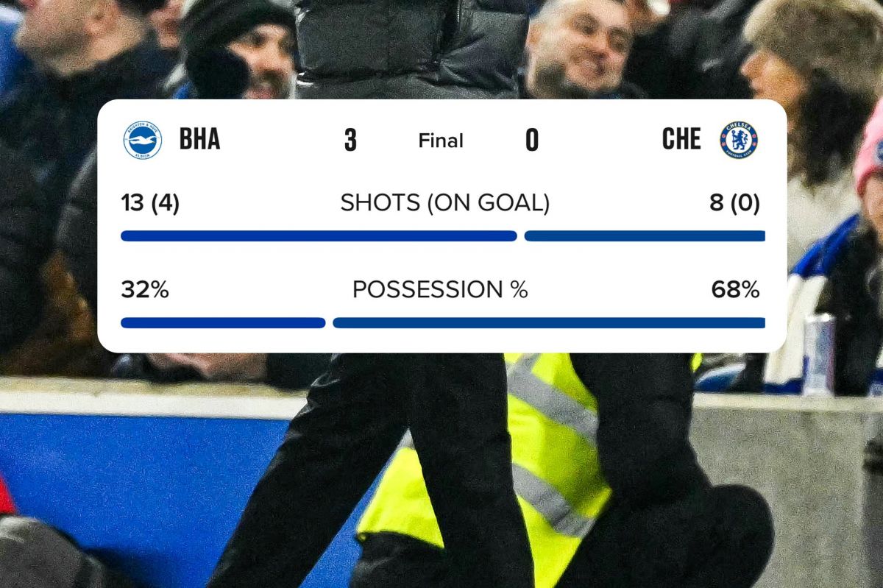Click the drink can on the wall

(x=818, y=354)
